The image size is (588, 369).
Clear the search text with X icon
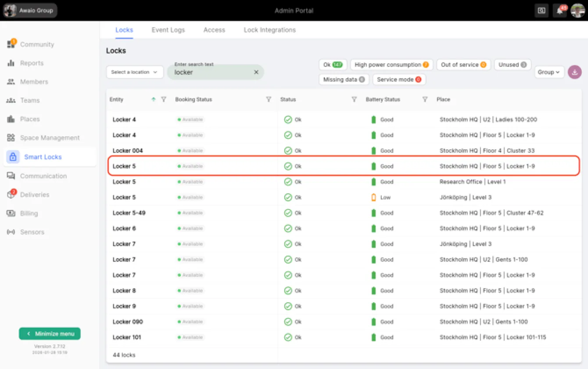pyautogui.click(x=256, y=72)
